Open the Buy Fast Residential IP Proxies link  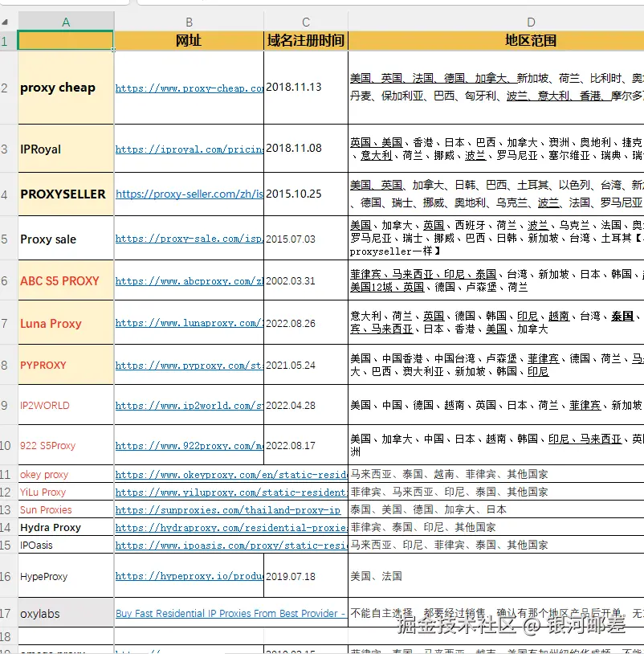(230, 613)
